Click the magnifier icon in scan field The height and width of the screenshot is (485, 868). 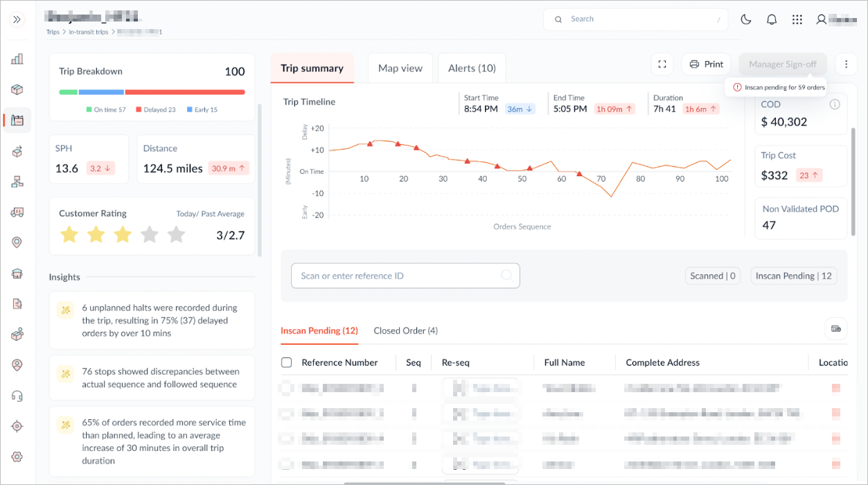click(x=506, y=276)
